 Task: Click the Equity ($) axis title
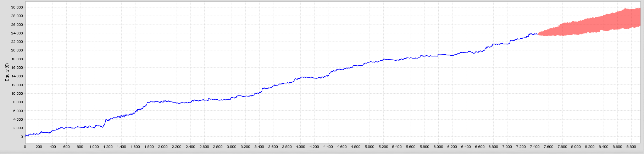point(7,72)
